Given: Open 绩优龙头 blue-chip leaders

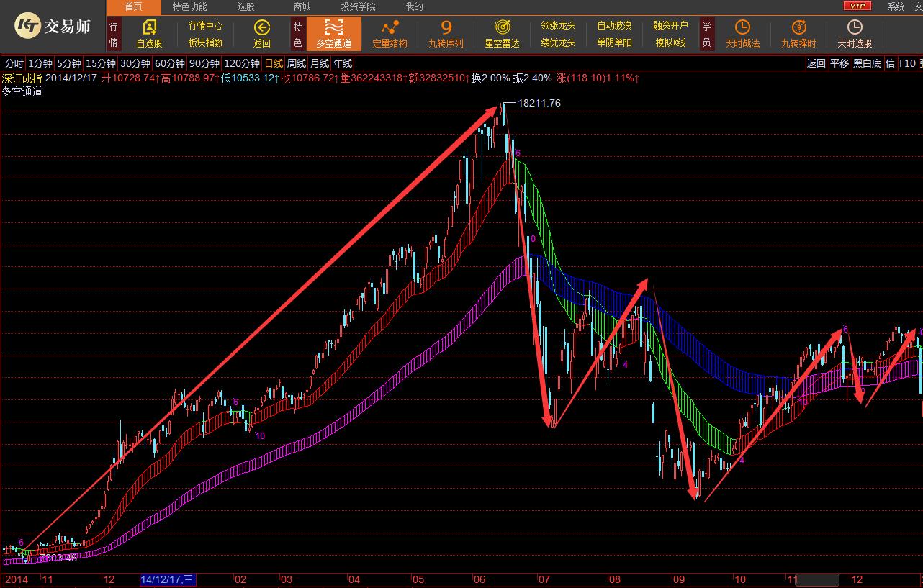Looking at the screenshot, I should pyautogui.click(x=559, y=42).
